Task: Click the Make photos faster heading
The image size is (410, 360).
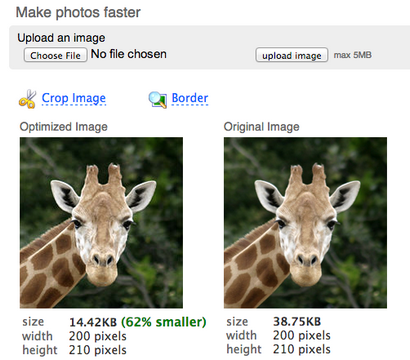Action: point(78,12)
